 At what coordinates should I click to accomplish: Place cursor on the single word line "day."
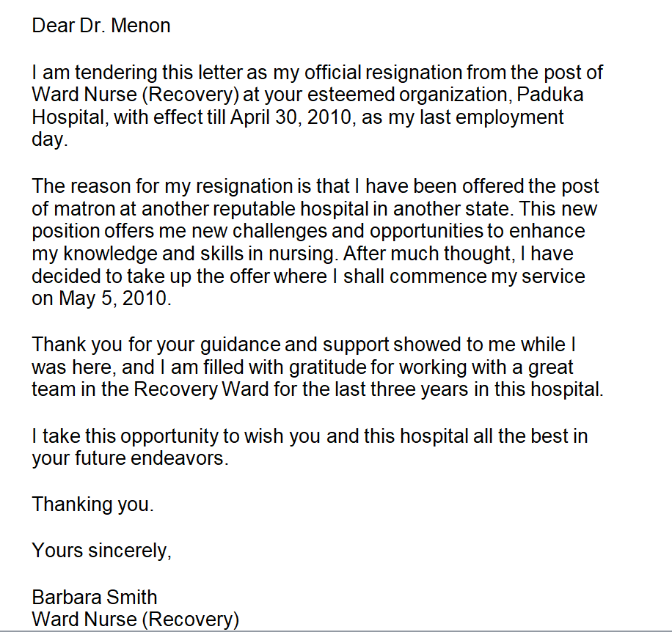pos(49,139)
